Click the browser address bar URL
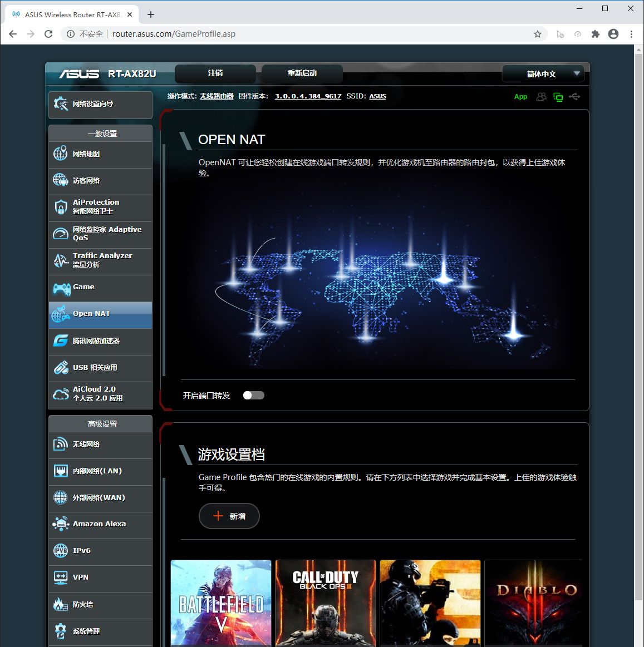This screenshot has width=644, height=647. [x=174, y=34]
